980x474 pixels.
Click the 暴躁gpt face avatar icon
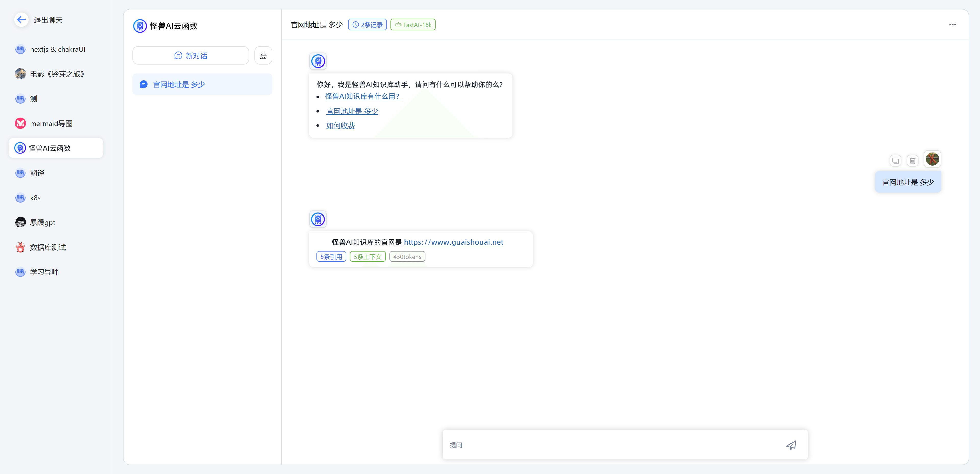20,222
